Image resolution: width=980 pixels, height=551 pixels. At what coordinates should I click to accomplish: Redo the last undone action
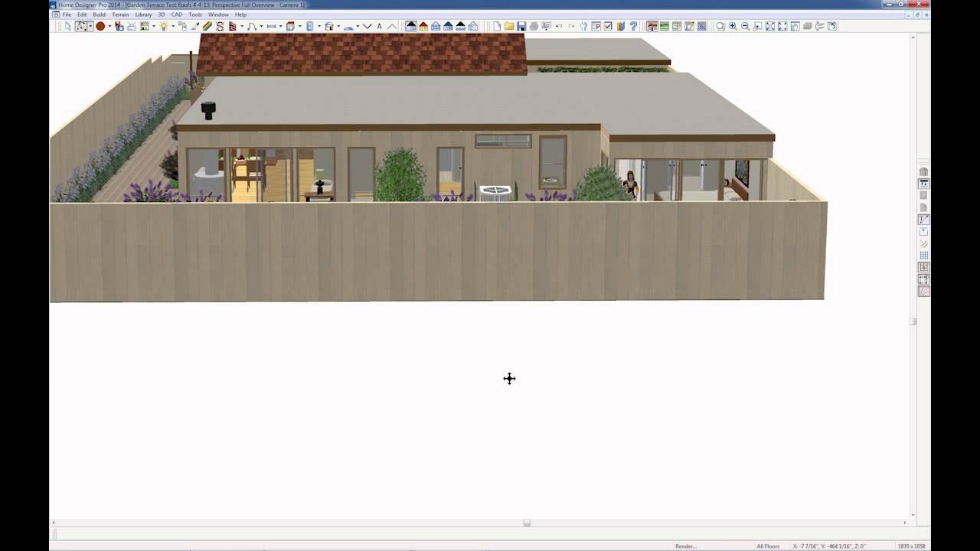coord(571,26)
